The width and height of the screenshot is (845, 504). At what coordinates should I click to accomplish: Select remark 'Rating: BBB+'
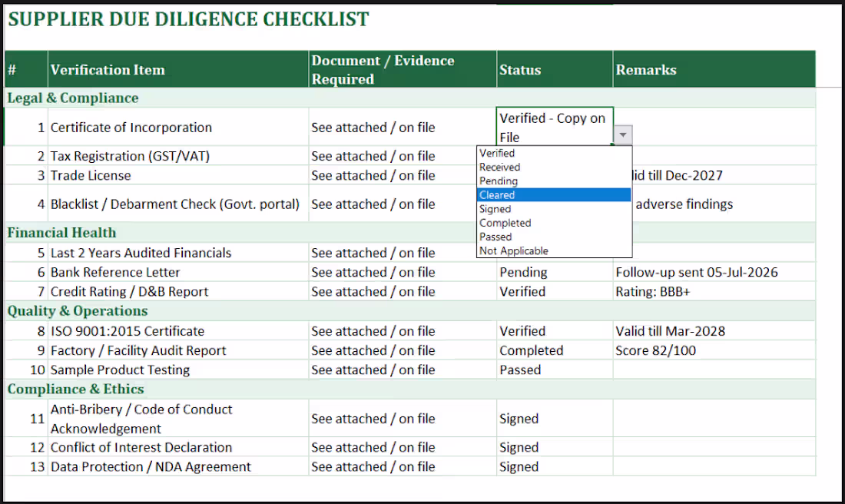point(714,292)
